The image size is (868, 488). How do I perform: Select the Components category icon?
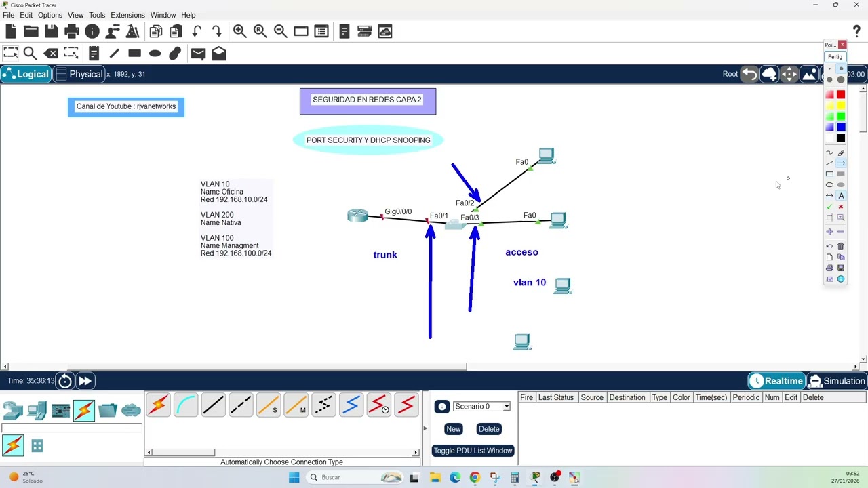point(60,411)
